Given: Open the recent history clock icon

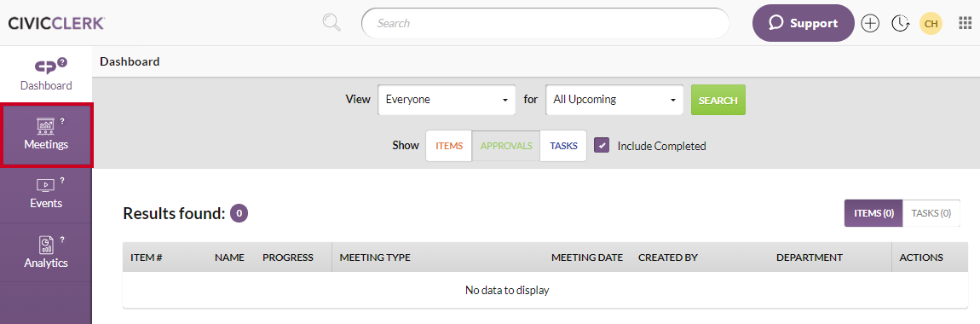Looking at the screenshot, I should [x=900, y=23].
